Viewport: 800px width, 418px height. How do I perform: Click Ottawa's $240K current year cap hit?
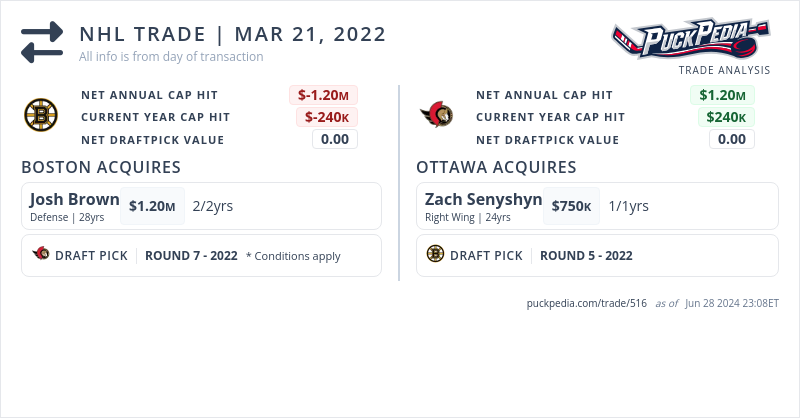click(x=724, y=117)
